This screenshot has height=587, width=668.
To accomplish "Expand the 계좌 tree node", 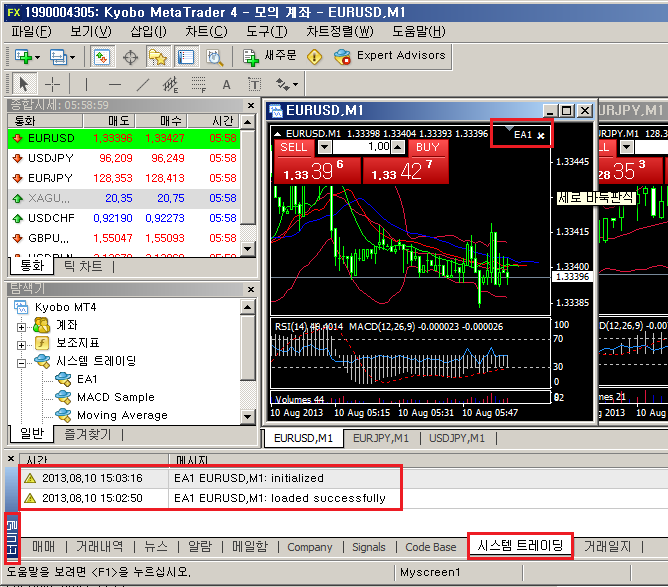I will [21, 327].
